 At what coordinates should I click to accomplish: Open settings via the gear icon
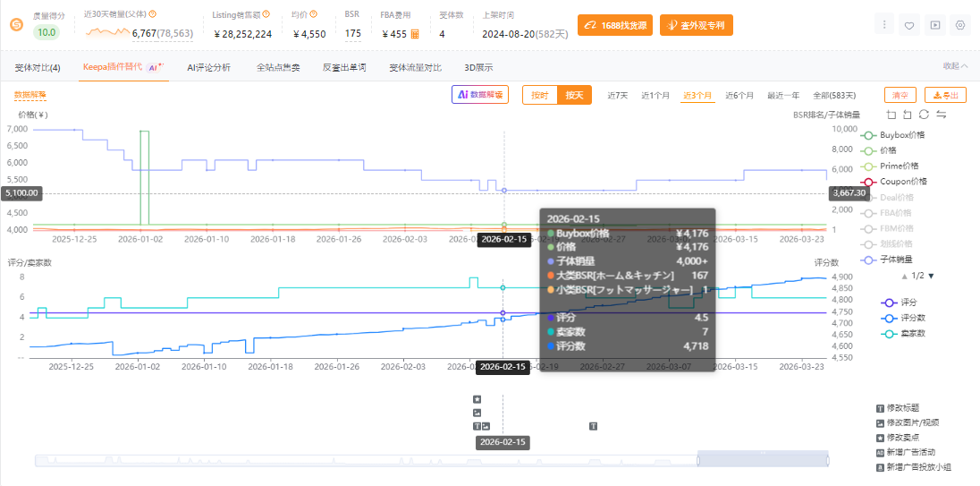click(x=960, y=25)
